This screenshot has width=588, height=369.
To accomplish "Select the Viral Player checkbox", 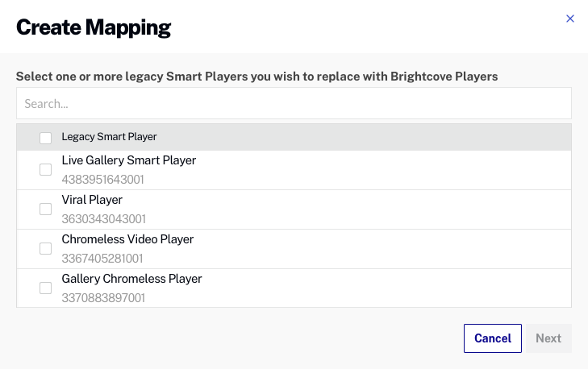I will [x=46, y=209].
